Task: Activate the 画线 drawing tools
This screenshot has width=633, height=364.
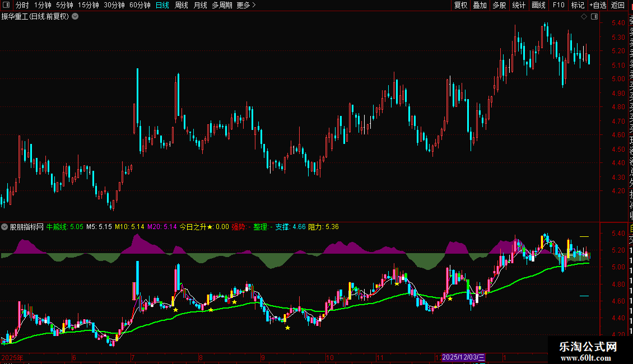Action: pos(538,5)
